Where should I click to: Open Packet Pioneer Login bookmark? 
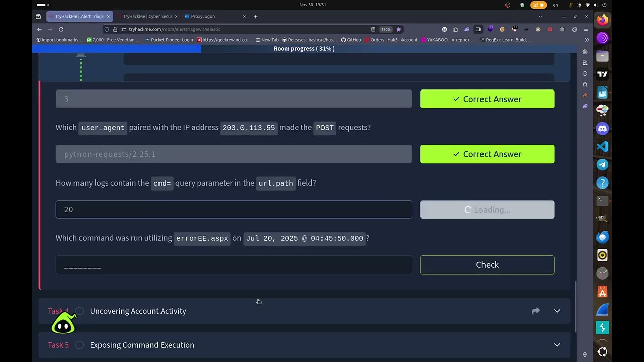169,40
